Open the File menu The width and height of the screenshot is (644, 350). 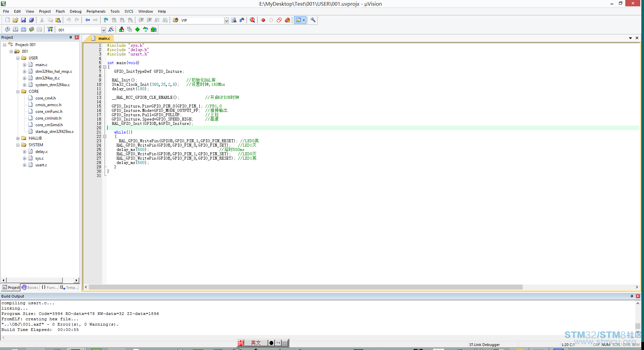point(6,11)
